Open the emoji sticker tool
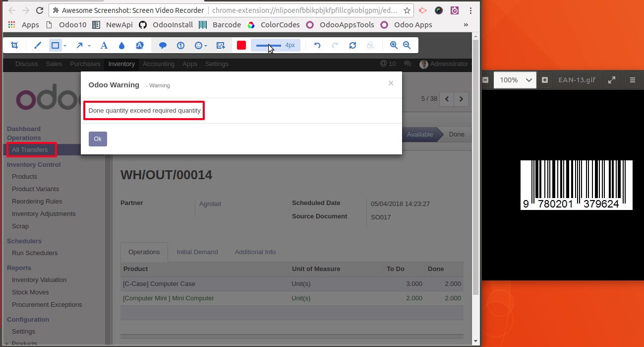Screen dimensions: 644x347 pyautogui.click(x=199, y=45)
